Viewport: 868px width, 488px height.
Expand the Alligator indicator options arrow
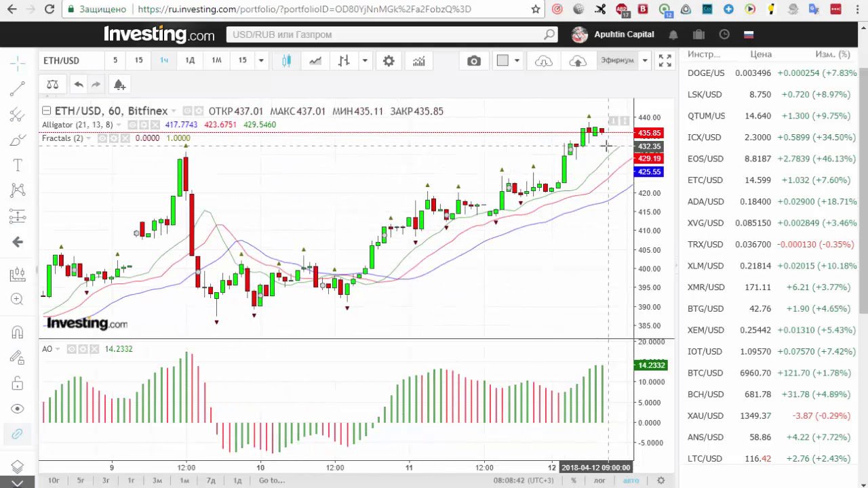119,125
